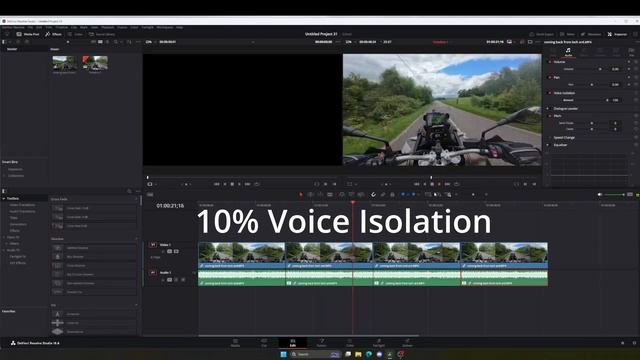Select Keywords under Smart Bins

(x=16, y=169)
